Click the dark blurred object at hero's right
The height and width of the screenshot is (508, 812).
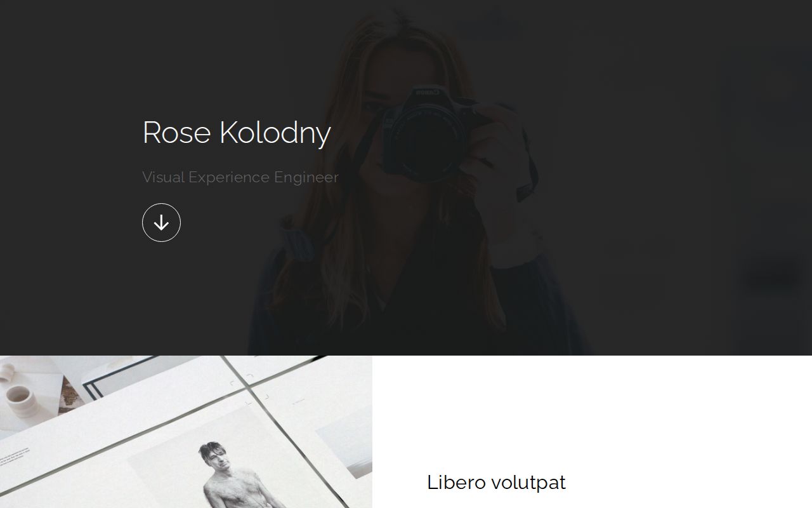(x=772, y=273)
